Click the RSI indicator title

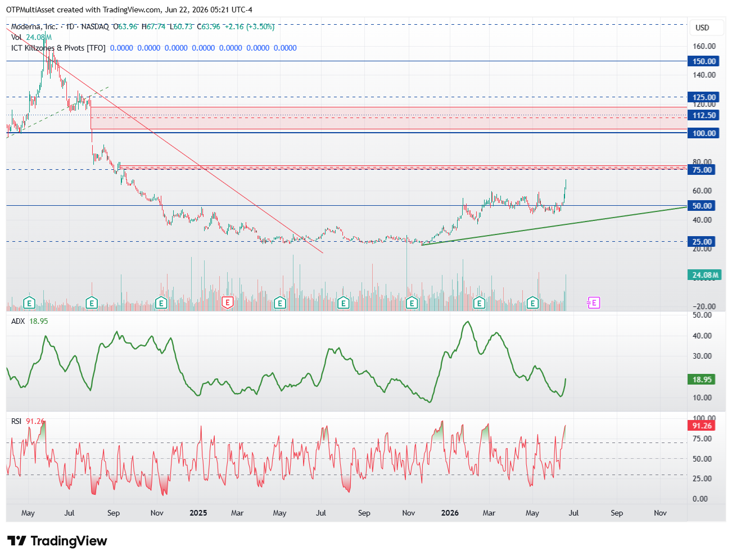[x=16, y=421]
